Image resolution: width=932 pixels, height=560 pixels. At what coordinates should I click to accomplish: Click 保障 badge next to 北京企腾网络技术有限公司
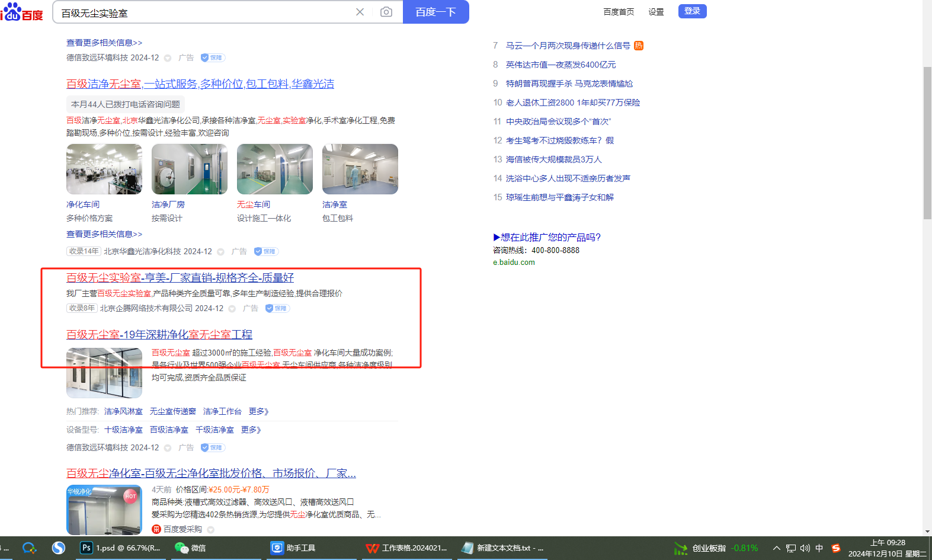277,308
